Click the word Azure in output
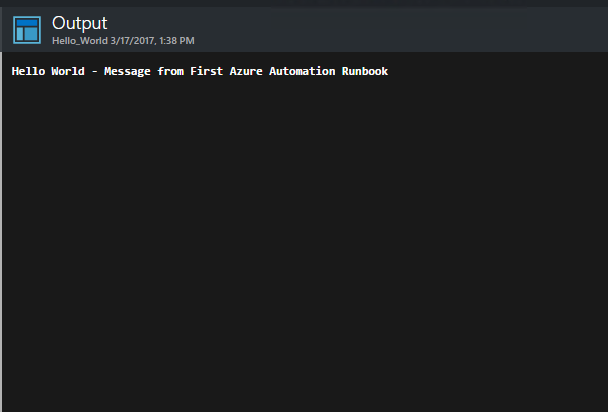Viewport: 608px width, 412px height. [246, 71]
